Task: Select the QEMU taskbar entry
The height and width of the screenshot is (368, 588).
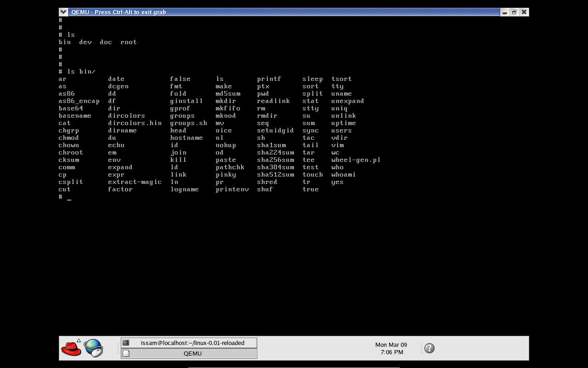Action: [189, 353]
